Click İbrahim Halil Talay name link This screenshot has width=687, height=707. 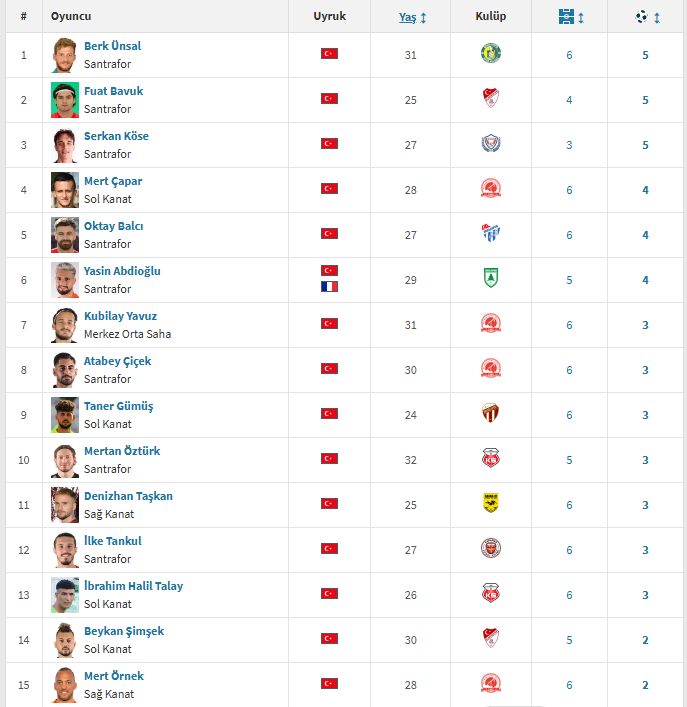(x=133, y=586)
